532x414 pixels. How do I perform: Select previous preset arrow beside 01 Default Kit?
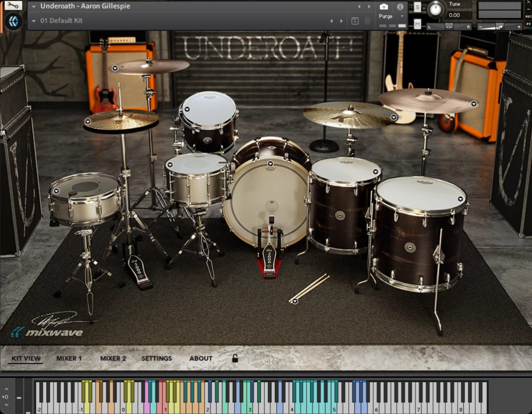[x=331, y=21]
